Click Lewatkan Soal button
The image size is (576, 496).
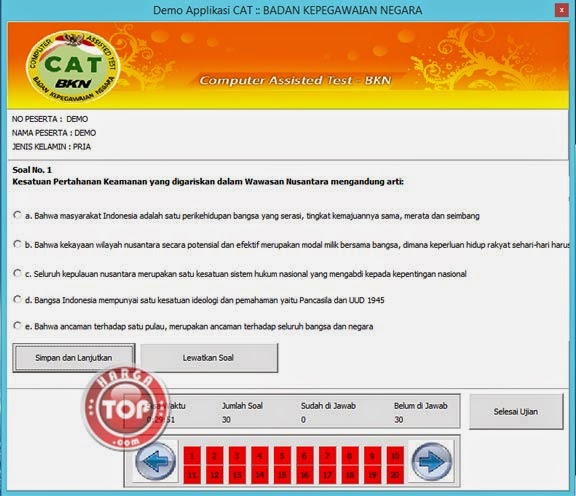point(209,358)
